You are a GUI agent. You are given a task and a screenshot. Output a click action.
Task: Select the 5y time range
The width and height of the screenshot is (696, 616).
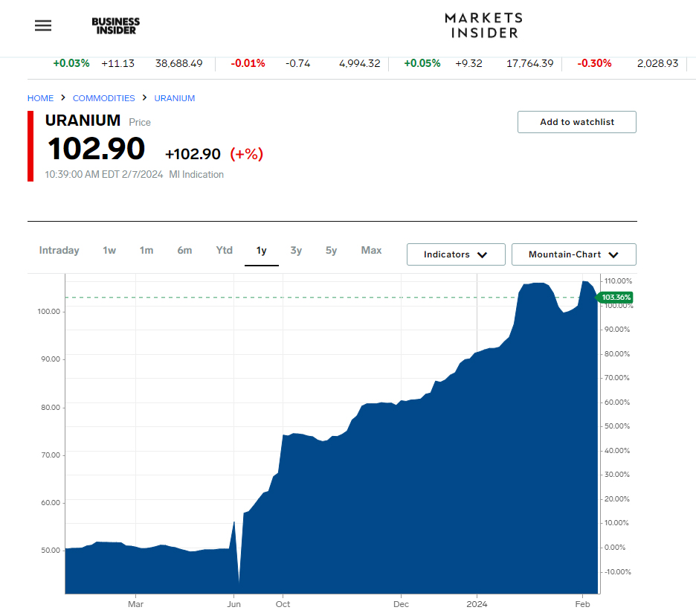pos(331,250)
